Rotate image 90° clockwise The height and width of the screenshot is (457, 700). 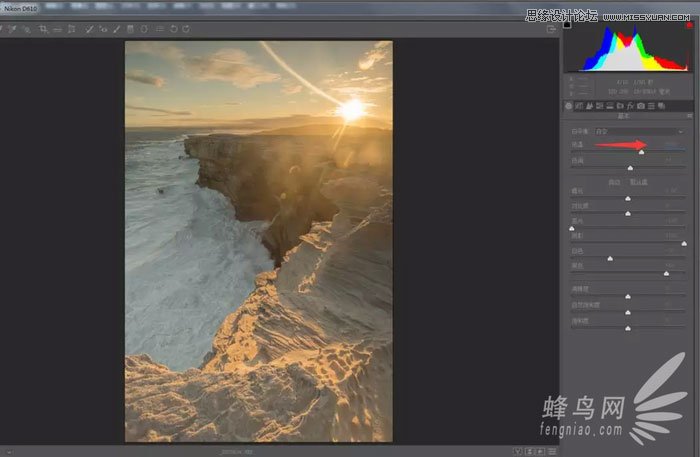point(186,30)
